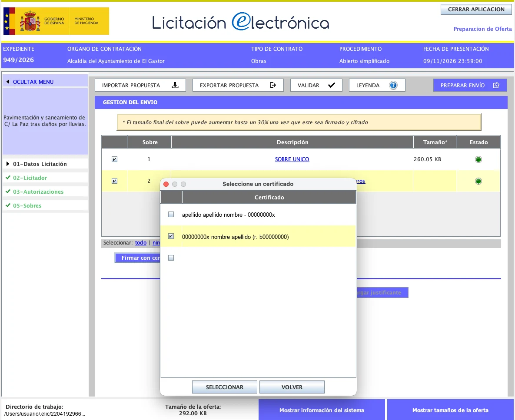The height and width of the screenshot is (420, 515).
Task: Click the Preparar Envío button
Action: [470, 85]
